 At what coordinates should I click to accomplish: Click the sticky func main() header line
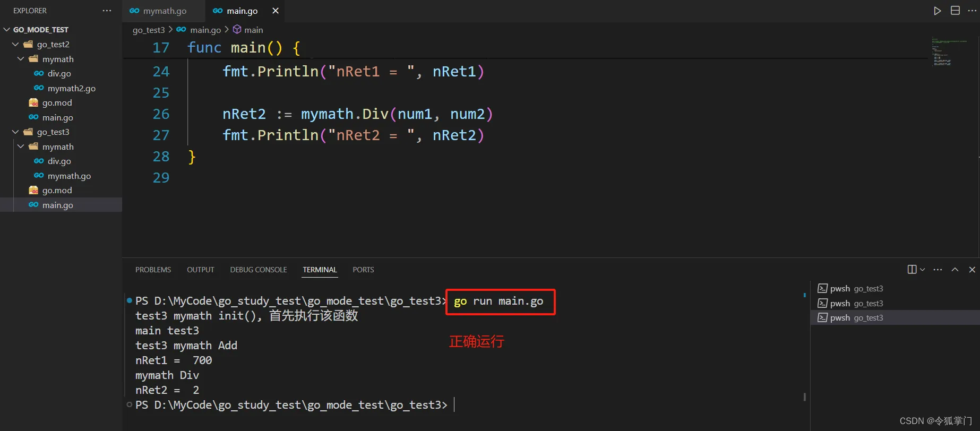[244, 48]
